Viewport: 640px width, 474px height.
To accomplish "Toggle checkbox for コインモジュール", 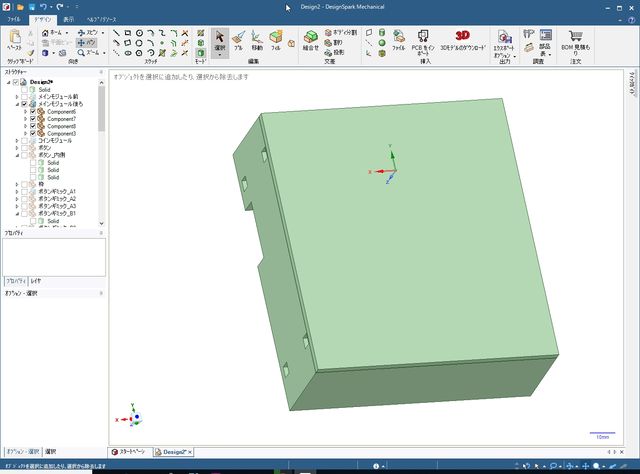I will click(x=24, y=141).
